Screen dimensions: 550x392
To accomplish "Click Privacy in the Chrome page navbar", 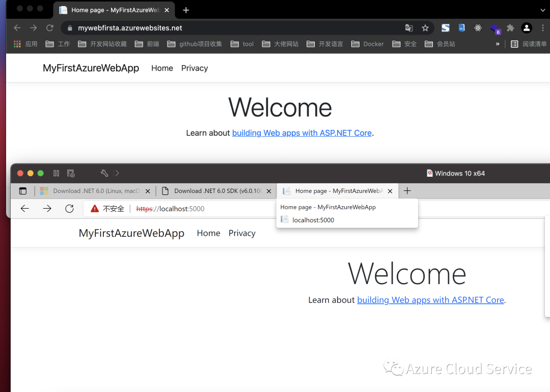I will point(195,68).
